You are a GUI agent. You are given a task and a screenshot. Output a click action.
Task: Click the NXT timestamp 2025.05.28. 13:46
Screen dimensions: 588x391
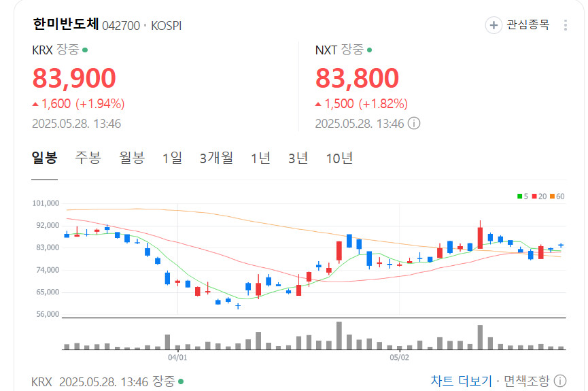[359, 124]
